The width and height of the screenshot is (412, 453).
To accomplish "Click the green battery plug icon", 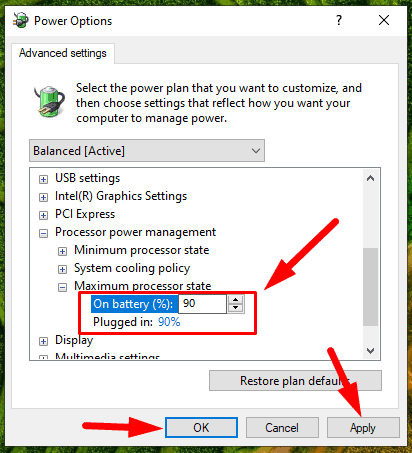I will pyautogui.click(x=50, y=101).
